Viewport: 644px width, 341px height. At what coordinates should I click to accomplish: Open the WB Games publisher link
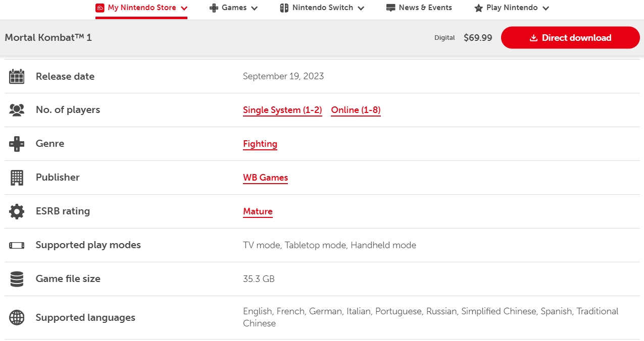pyautogui.click(x=265, y=178)
